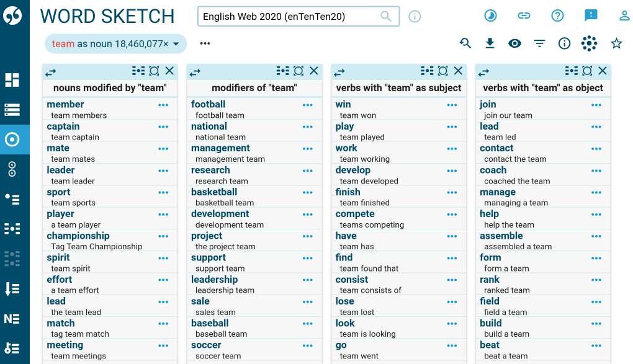
Task: Expand the 'team as noun' dropdown chip
Action: [176, 44]
